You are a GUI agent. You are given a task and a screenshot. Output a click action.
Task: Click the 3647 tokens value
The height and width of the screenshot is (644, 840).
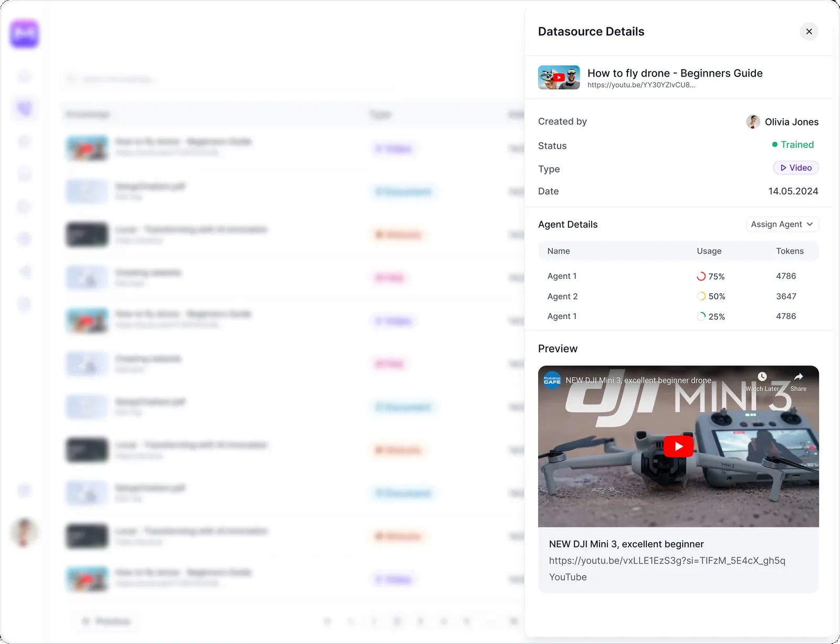(x=786, y=296)
